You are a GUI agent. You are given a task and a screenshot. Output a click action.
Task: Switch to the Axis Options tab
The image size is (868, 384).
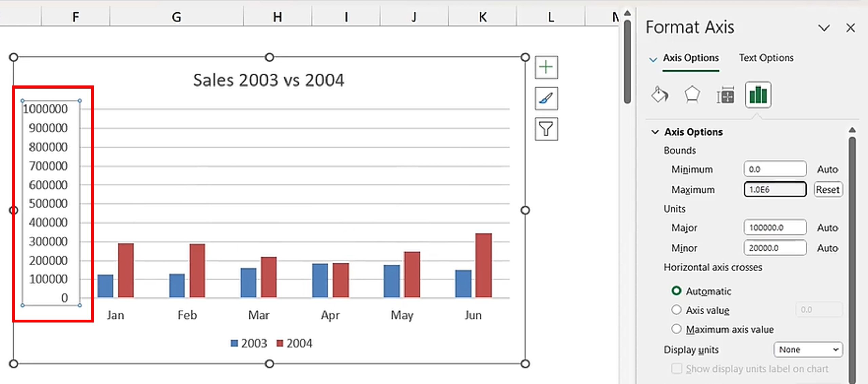point(691,58)
